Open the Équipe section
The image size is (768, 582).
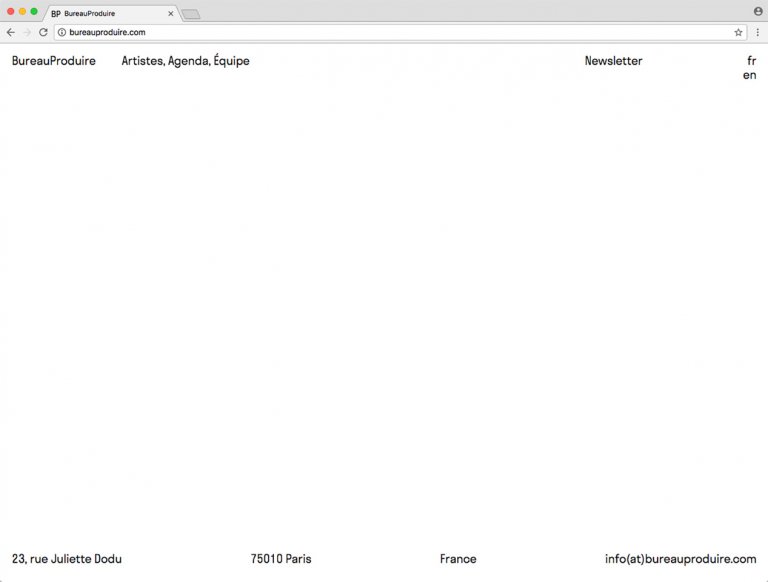pos(231,61)
